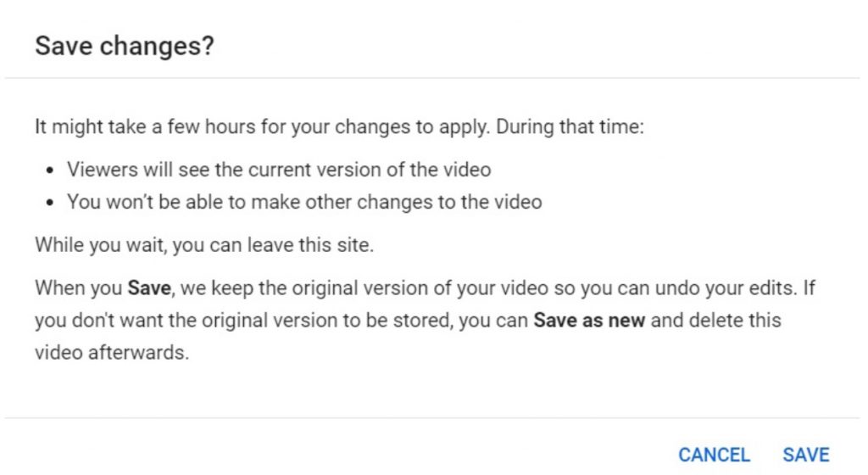Select the "Viewers will see the current version" bullet

click(279, 169)
